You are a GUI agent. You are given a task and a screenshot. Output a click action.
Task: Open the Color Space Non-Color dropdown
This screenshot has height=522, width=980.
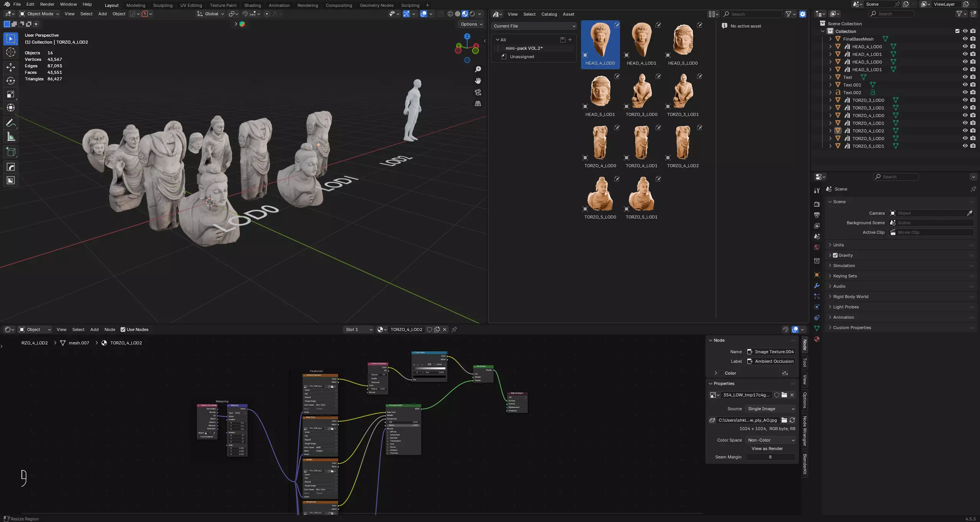click(771, 440)
